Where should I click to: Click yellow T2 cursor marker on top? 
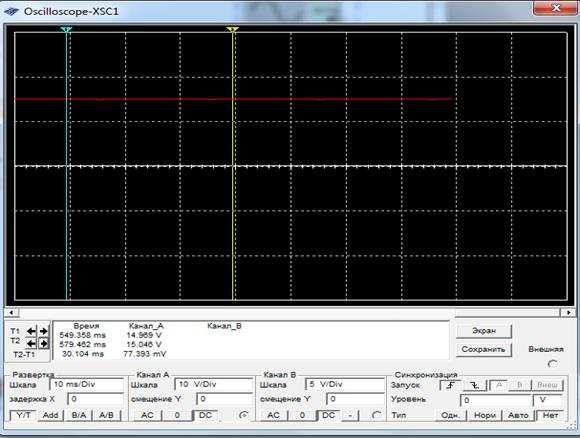tap(232, 29)
